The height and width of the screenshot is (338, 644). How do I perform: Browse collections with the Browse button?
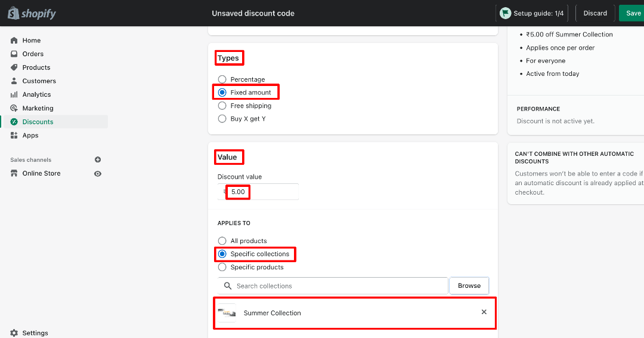tap(469, 286)
